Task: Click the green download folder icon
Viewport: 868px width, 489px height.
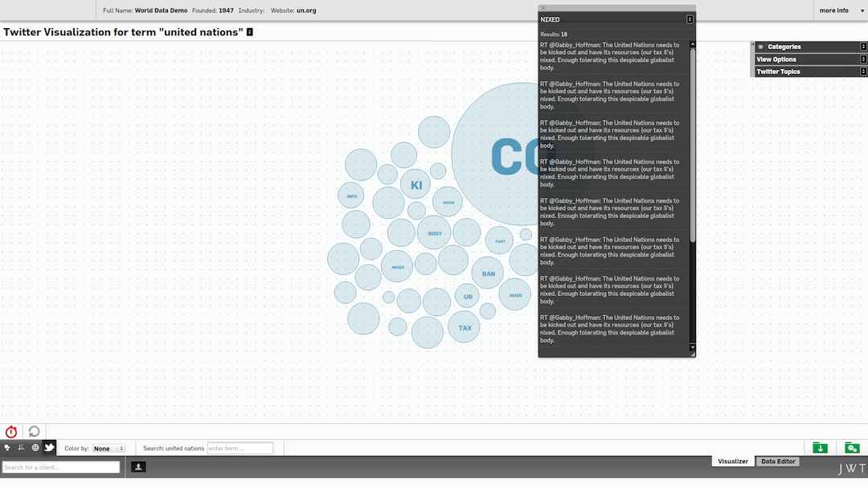Action: point(820,448)
